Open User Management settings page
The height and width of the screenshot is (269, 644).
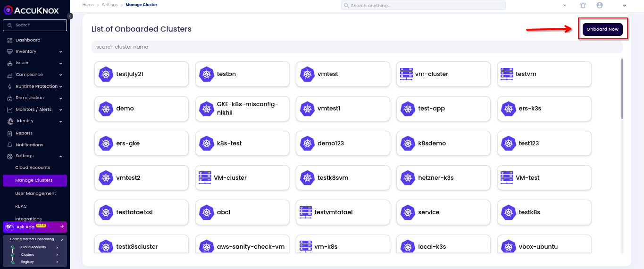[x=35, y=193]
